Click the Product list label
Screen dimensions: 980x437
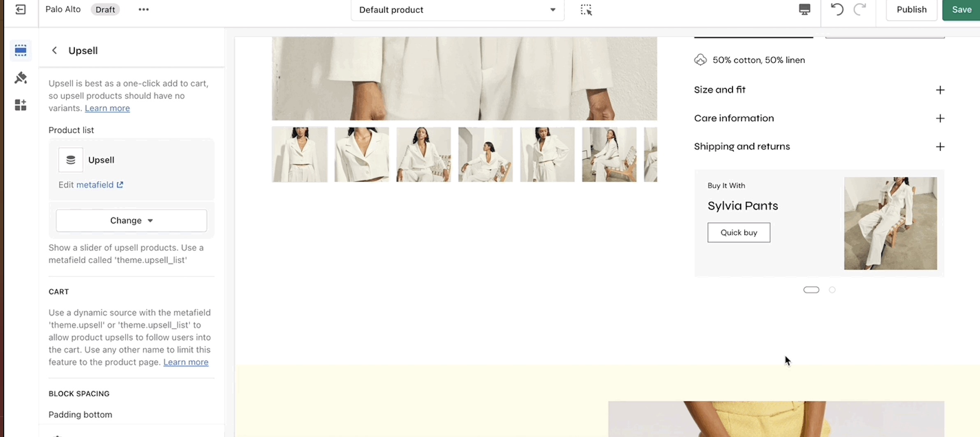coord(71,130)
